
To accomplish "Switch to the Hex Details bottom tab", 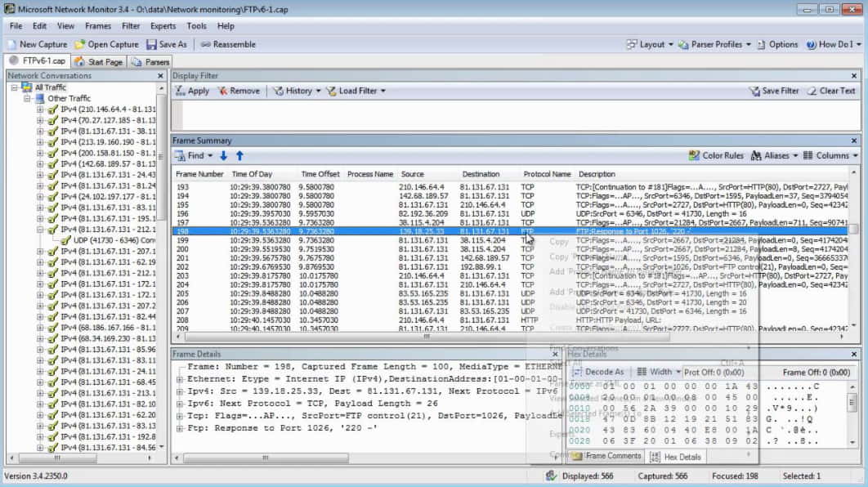I will pos(675,457).
